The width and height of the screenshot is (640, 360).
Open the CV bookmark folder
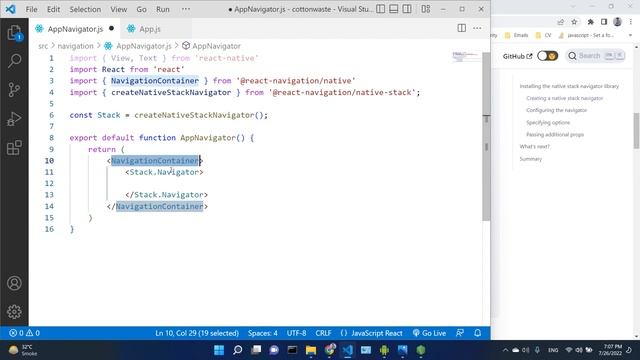pos(544,36)
